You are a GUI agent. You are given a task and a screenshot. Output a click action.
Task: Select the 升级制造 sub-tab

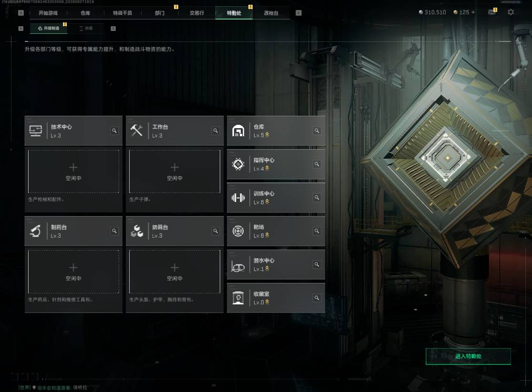click(49, 29)
